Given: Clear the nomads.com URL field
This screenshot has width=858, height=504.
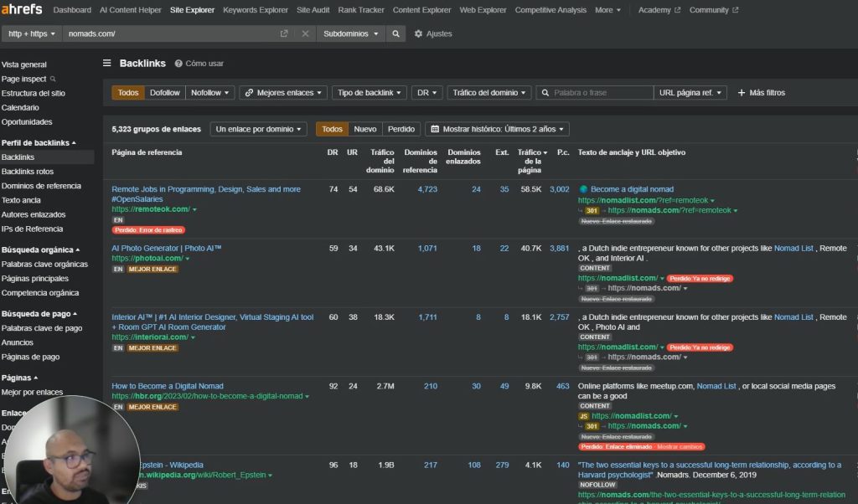Looking at the screenshot, I should pos(305,33).
